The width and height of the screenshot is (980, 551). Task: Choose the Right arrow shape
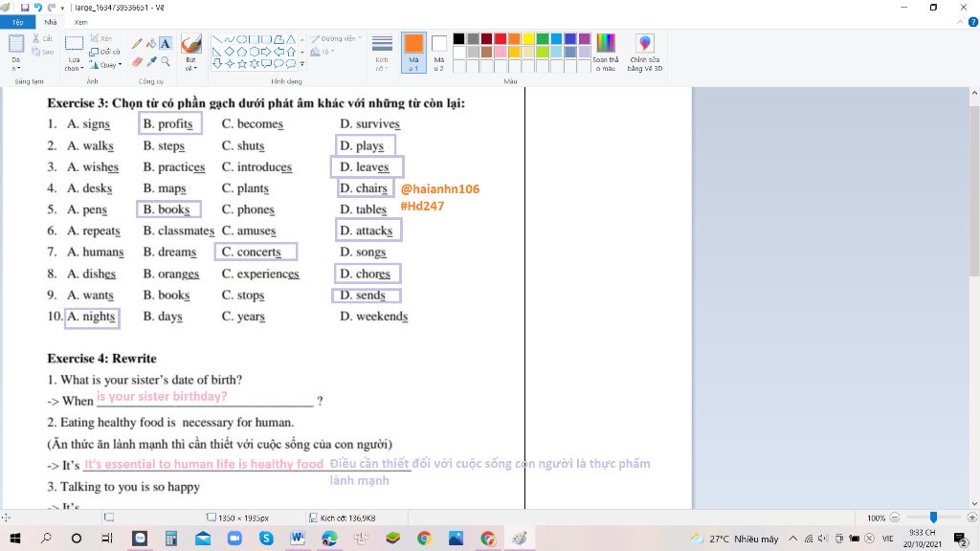pos(266,52)
